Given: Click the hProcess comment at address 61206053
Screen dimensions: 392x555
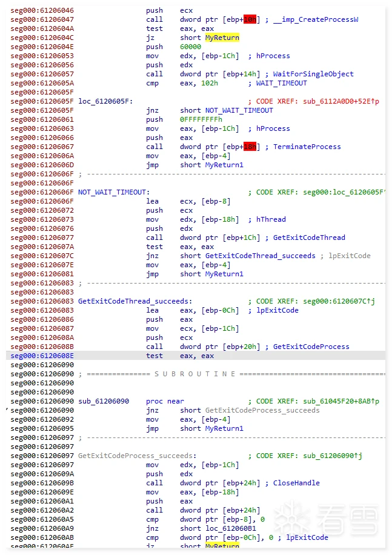Looking at the screenshot, I should coord(273,56).
